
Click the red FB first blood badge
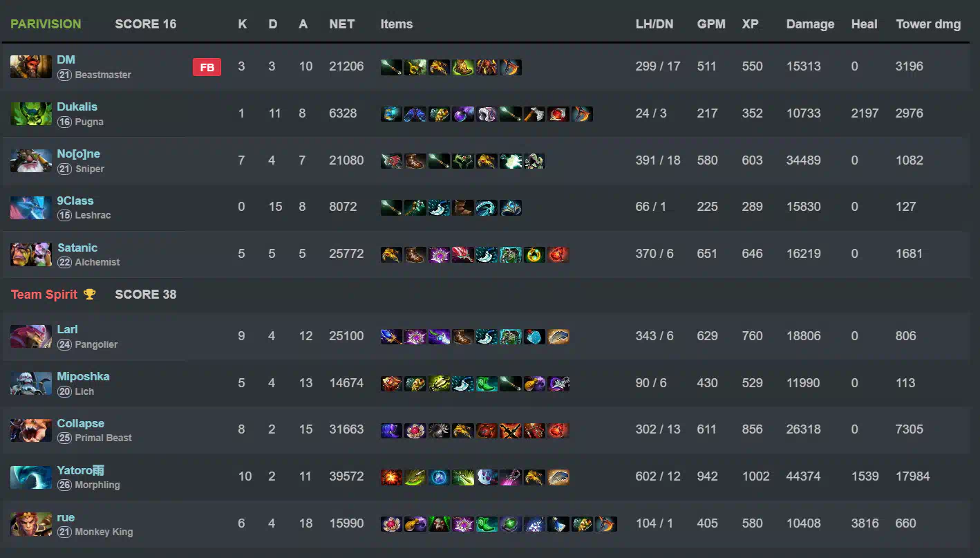pyautogui.click(x=207, y=67)
